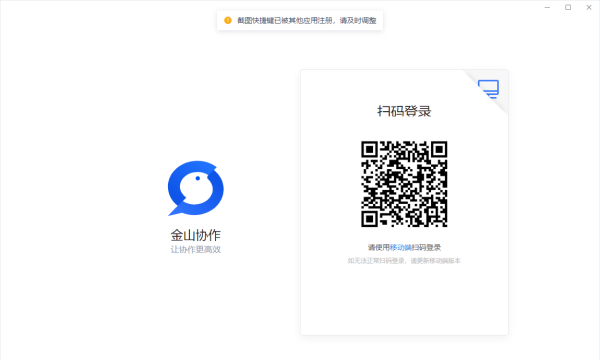Maximize the 金山协作 window
Image resolution: width=600 pixels, height=360 pixels.
point(568,7)
